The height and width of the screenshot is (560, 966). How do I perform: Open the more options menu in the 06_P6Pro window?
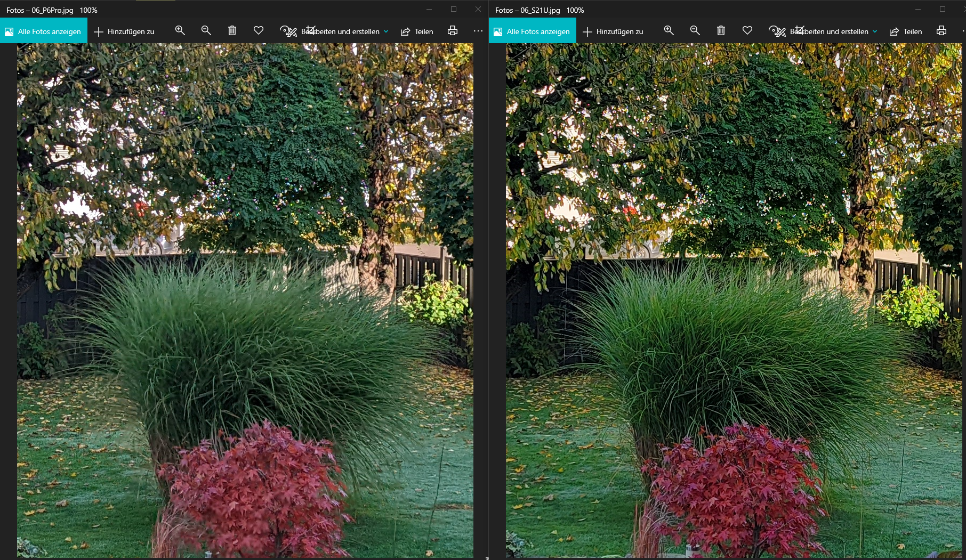pos(478,31)
